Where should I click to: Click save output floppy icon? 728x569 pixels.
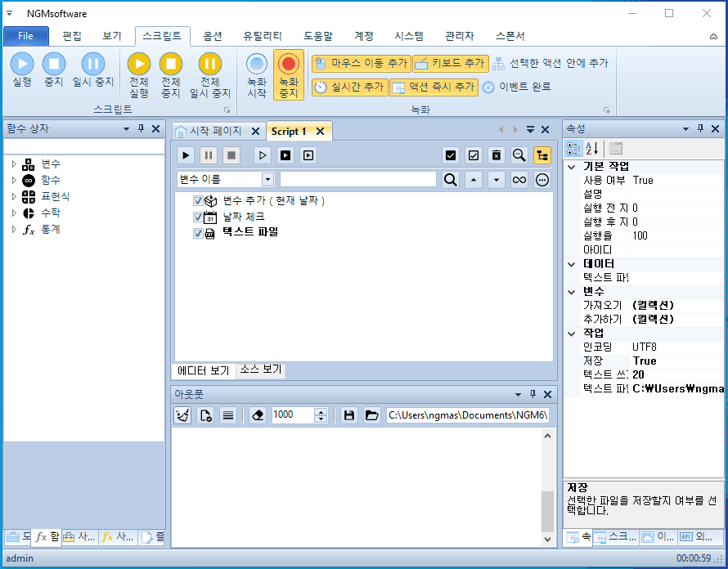coord(349,415)
